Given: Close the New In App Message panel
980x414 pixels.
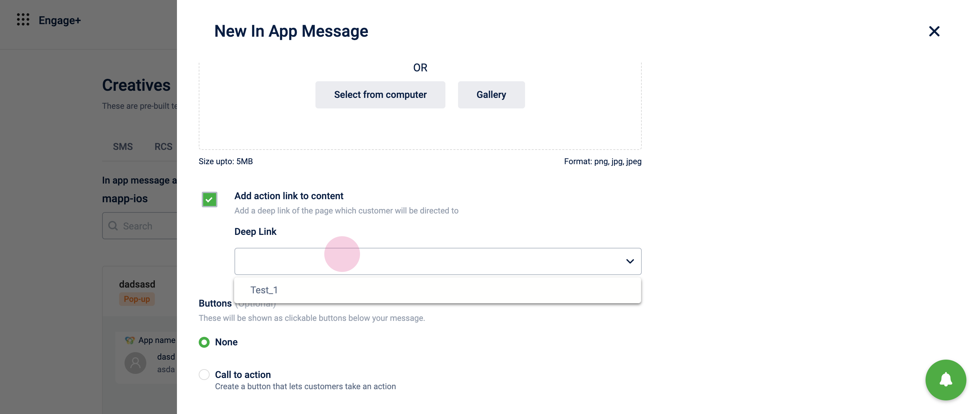Looking at the screenshot, I should coord(934,31).
